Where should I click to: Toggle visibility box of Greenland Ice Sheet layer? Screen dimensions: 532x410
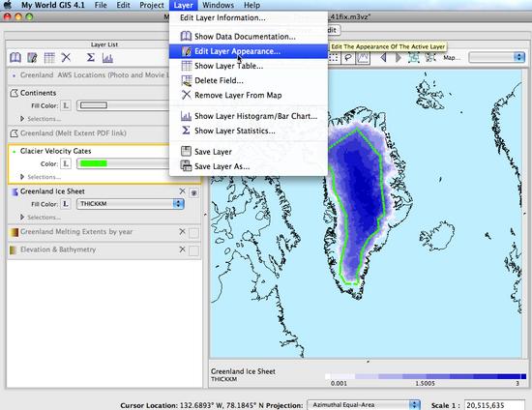(193, 192)
